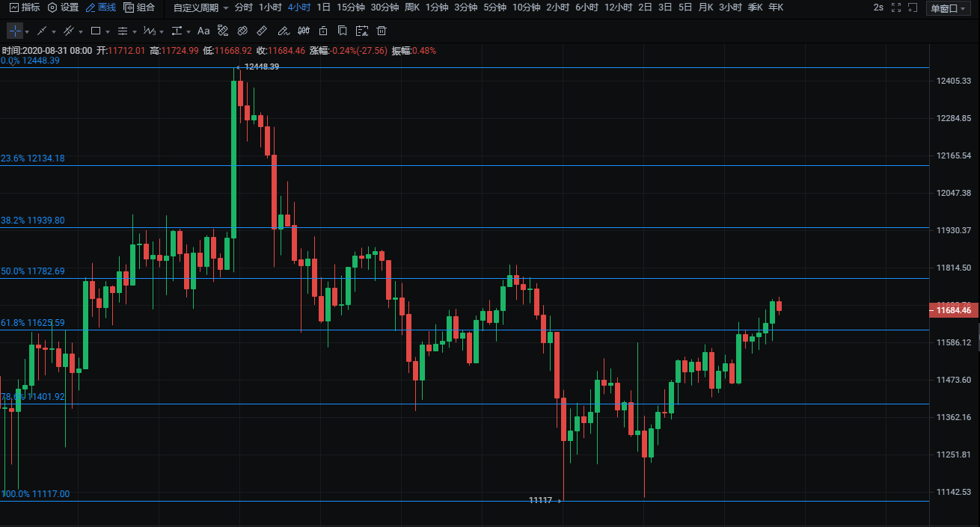Click the 组合 combination button
The width and height of the screenshot is (980, 527).
tap(139, 7)
